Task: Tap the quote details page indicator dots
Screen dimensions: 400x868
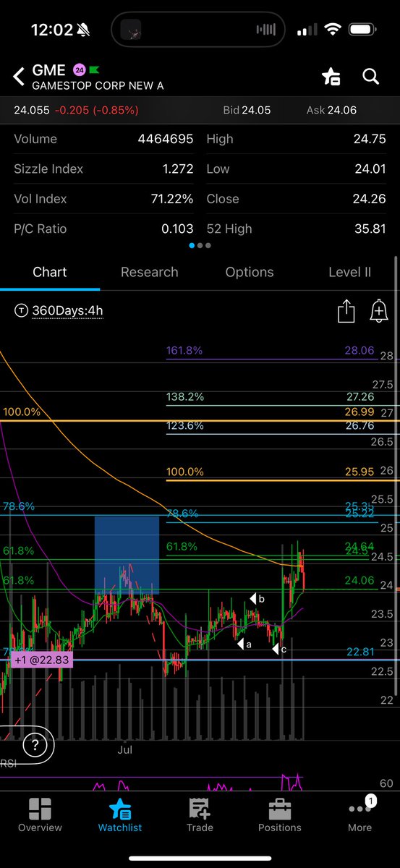Action: pos(200,245)
